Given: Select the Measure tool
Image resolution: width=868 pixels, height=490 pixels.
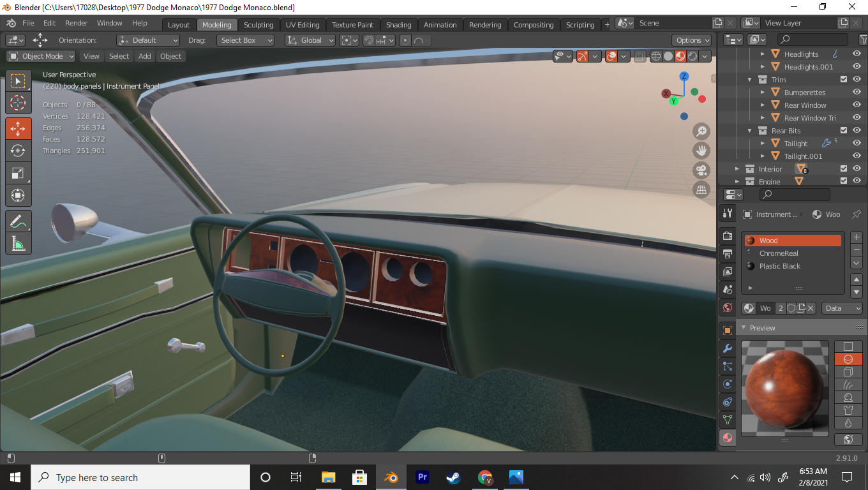Looking at the screenshot, I should point(18,244).
